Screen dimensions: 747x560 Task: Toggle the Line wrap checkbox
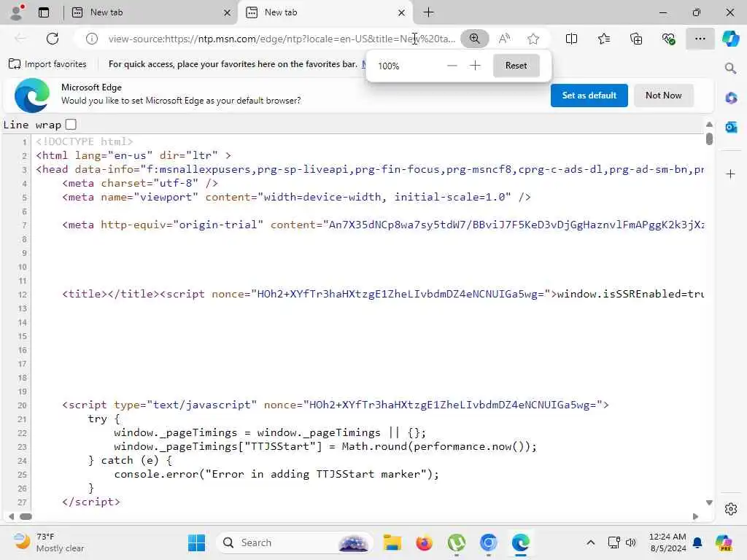71,125
